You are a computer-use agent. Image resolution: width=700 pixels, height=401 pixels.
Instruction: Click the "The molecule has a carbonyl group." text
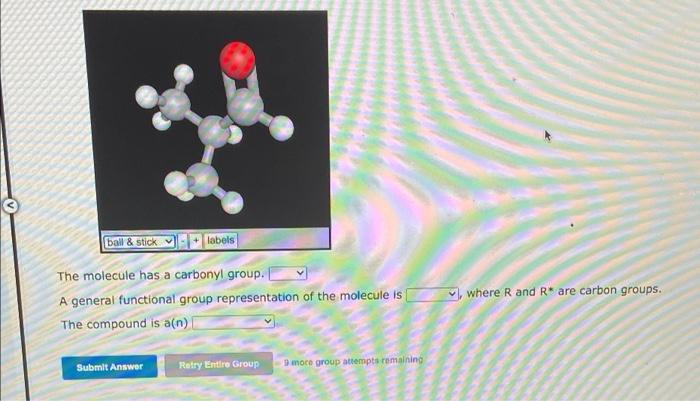[x=161, y=275]
